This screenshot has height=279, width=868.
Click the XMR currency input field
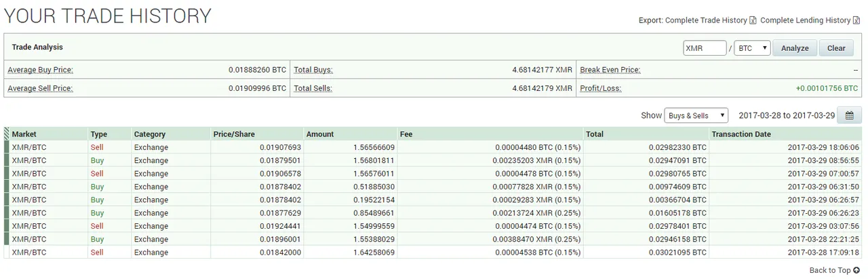705,48
